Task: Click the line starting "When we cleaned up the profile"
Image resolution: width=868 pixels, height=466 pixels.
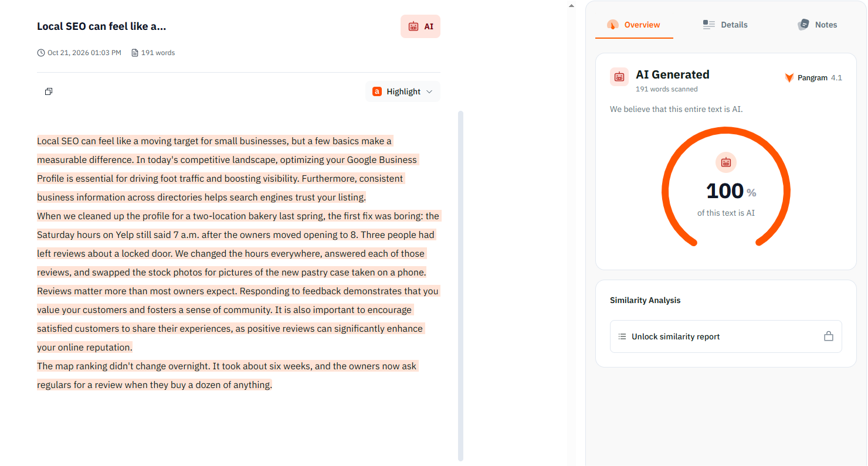Action: tap(238, 216)
